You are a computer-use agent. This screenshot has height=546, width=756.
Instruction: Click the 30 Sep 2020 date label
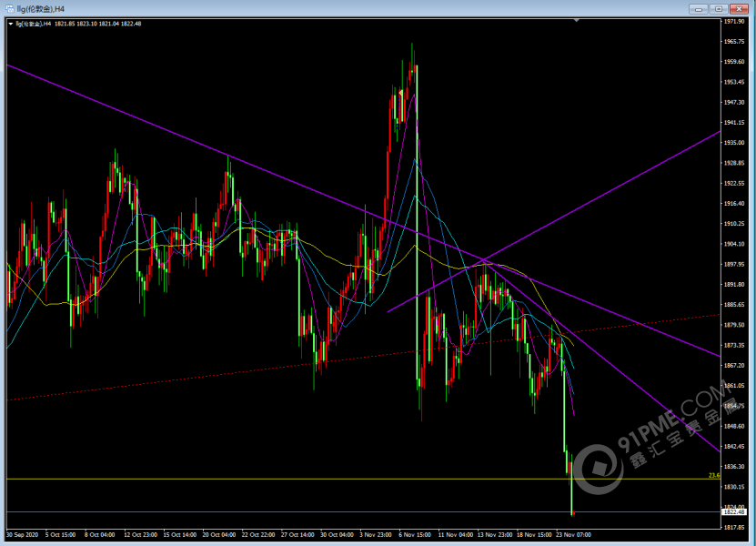tap(23, 535)
